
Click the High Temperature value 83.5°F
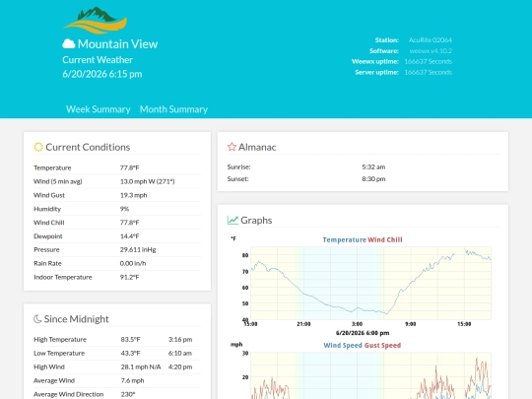[x=130, y=339]
